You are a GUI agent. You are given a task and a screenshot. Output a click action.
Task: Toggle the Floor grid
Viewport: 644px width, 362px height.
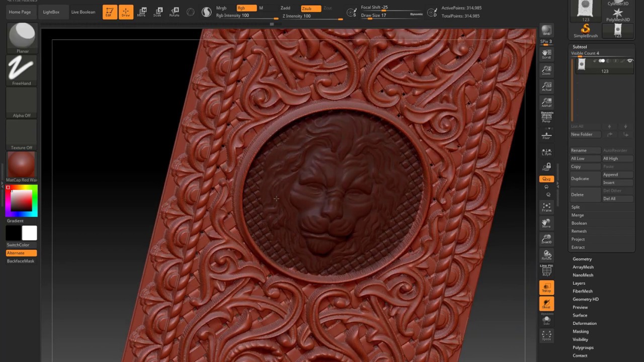tap(546, 134)
